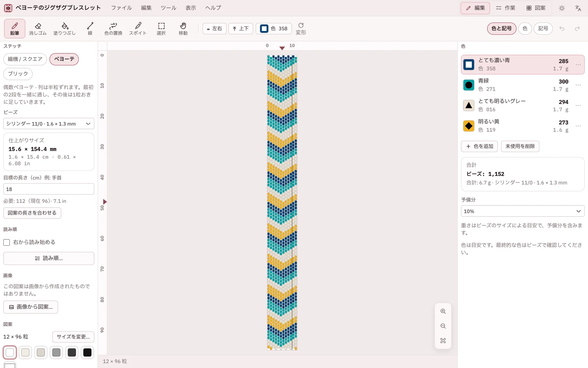Click the top ruler column marker
The image size is (588, 368).
click(x=282, y=48)
